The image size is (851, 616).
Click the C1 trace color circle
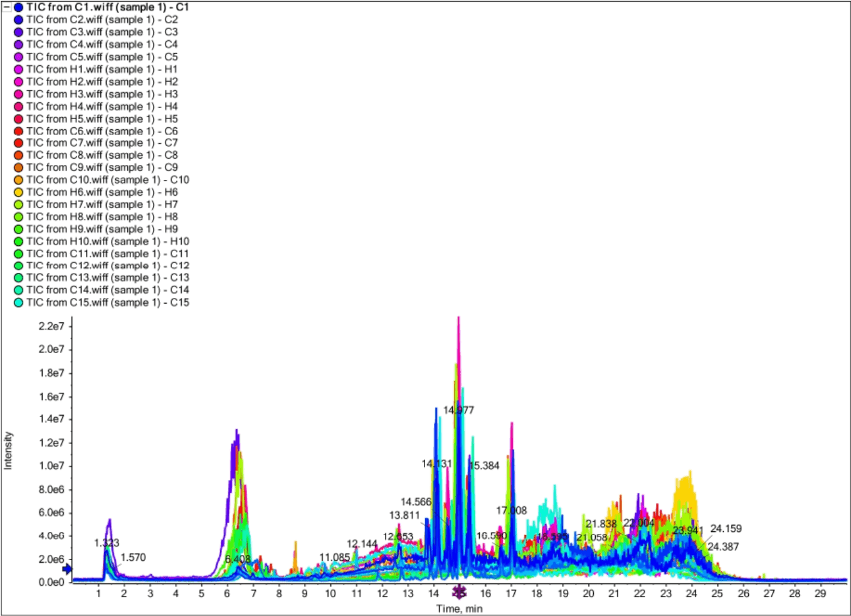(x=19, y=8)
